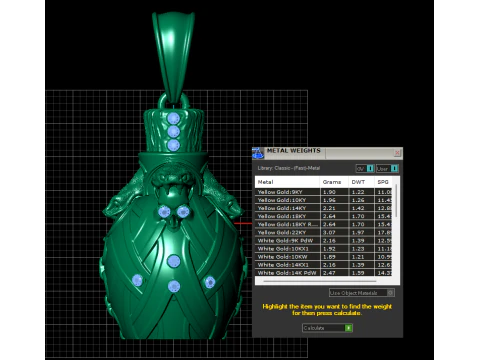
Task: Click the SPG column header
Action: tap(383, 182)
